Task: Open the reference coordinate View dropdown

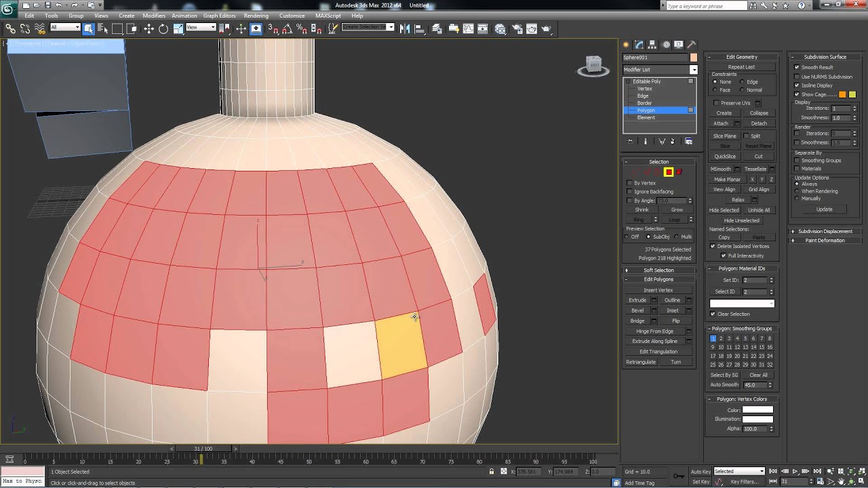Action: click(201, 28)
